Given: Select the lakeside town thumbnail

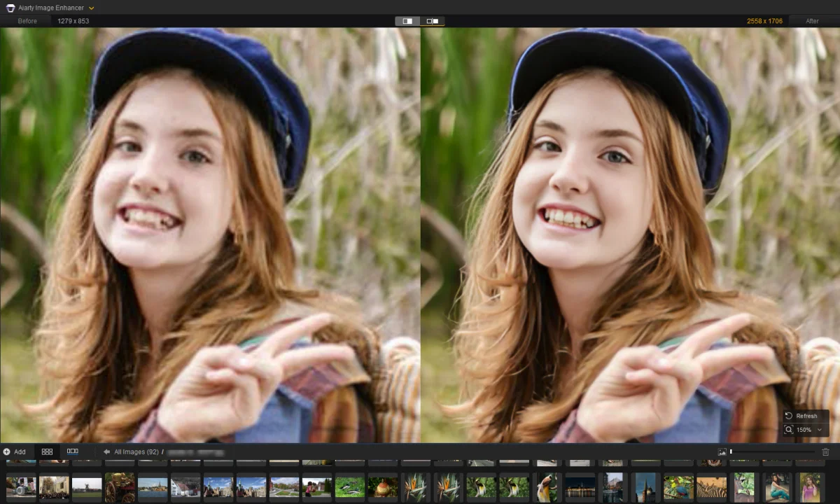Looking at the screenshot, I should point(153,486).
